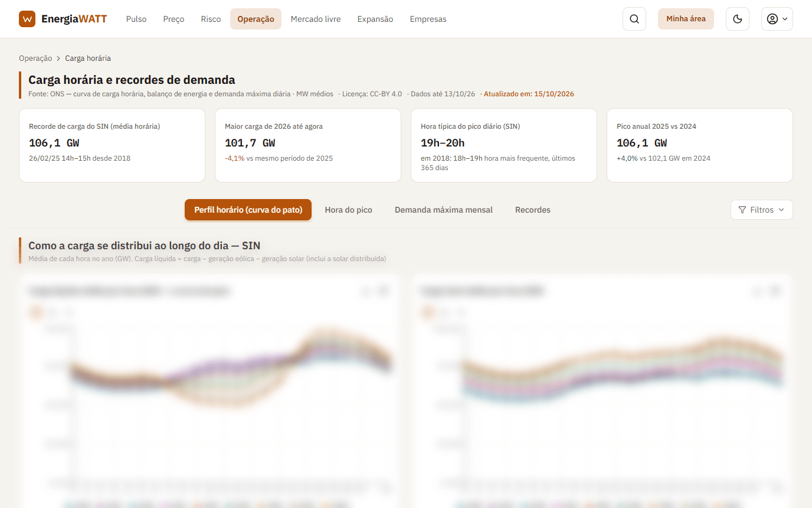Click the Maior carga de 2026 até agora label
The height and width of the screenshot is (508, 812).
click(274, 126)
